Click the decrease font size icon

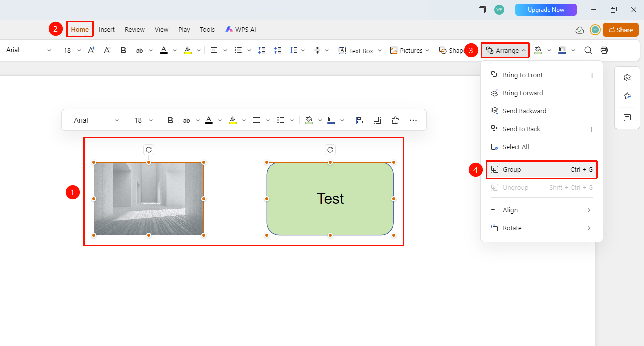(x=107, y=50)
